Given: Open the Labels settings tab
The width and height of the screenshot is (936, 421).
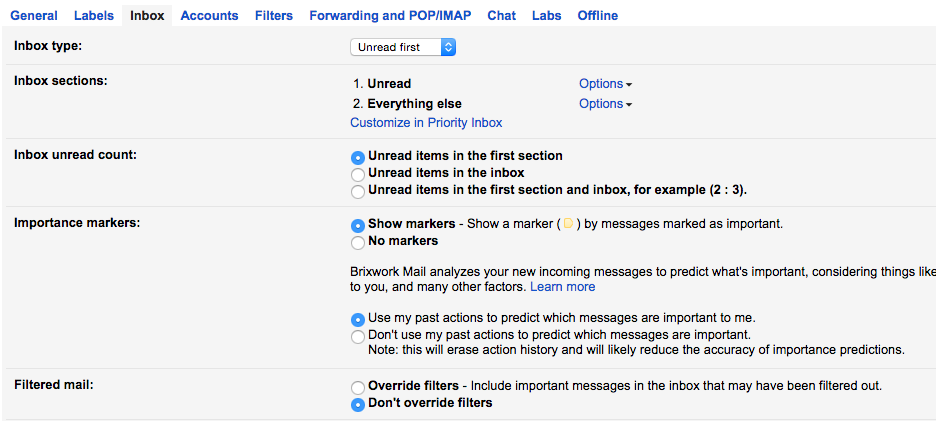Looking at the screenshot, I should pos(93,16).
